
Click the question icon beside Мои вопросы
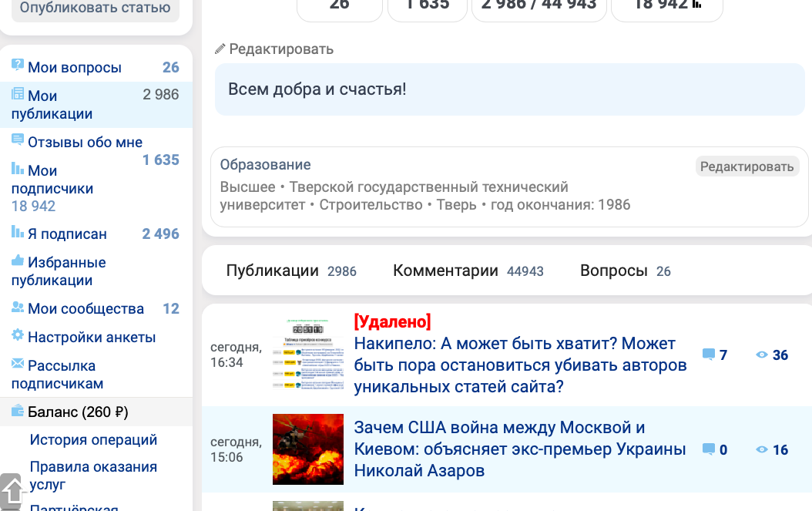(x=18, y=66)
